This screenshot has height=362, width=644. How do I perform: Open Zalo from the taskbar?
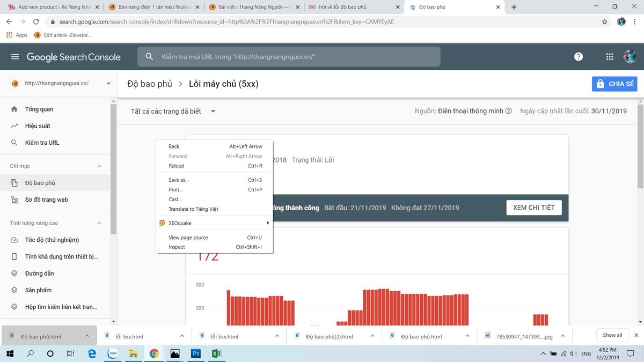click(113, 354)
